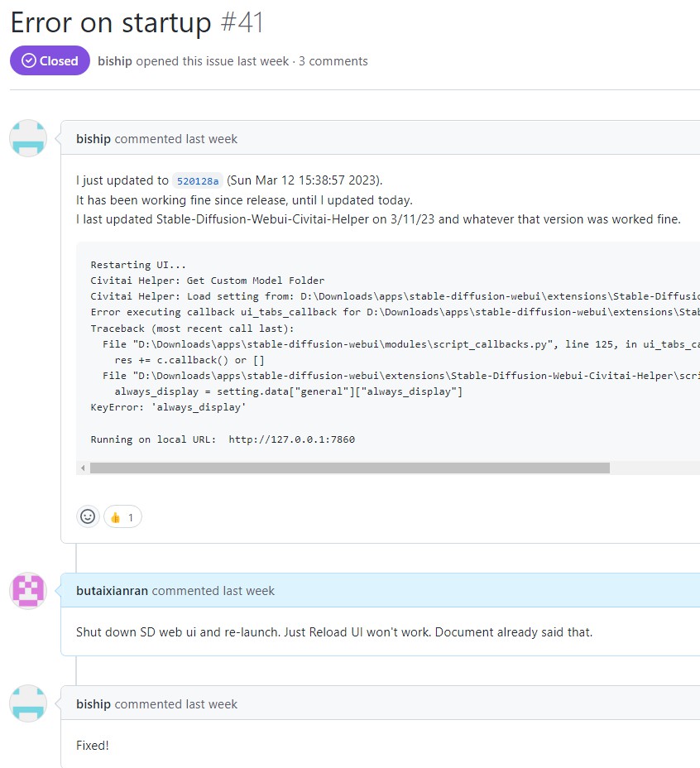Viewport: 700px width, 768px height.
Task: Click the "last week" timestamp on the first comment
Action: pos(211,139)
